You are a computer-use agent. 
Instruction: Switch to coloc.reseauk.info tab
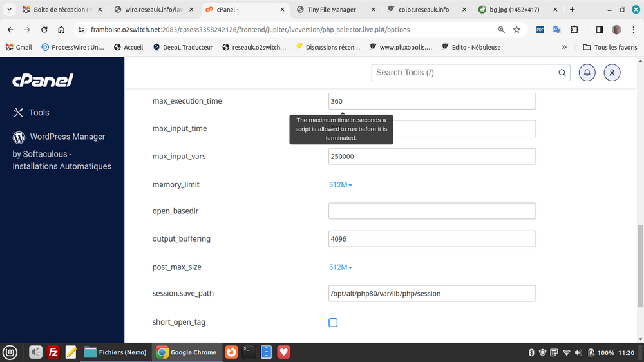[427, 10]
